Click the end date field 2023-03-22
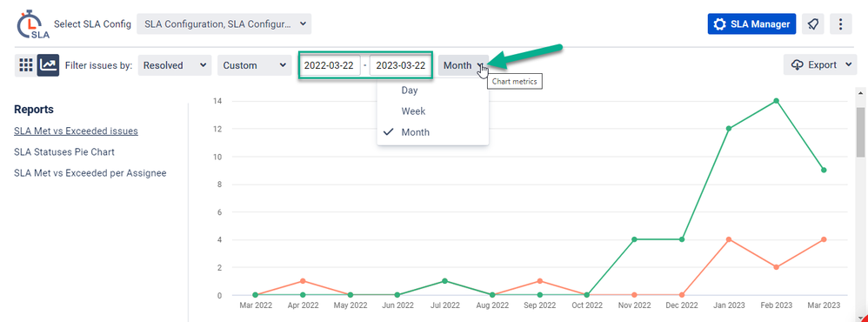The image size is (868, 322). click(401, 65)
